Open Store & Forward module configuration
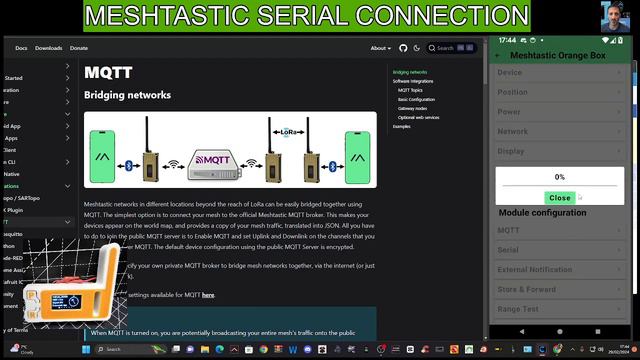The height and width of the screenshot is (360, 640). (x=560, y=289)
